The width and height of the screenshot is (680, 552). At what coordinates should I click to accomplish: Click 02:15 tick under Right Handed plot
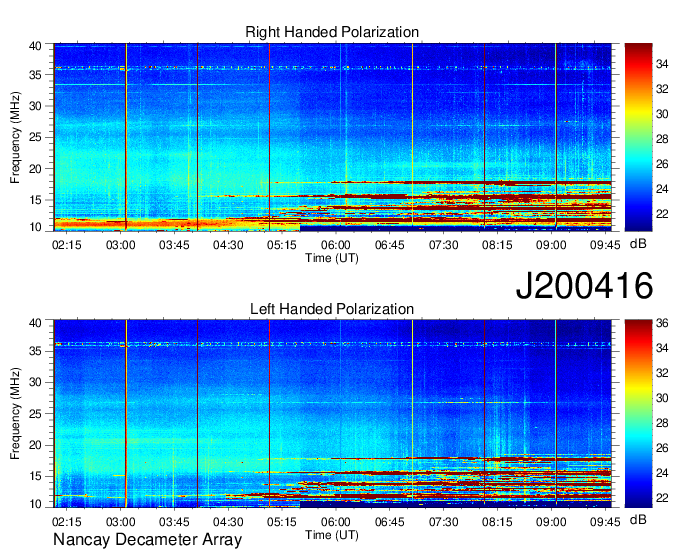point(66,245)
